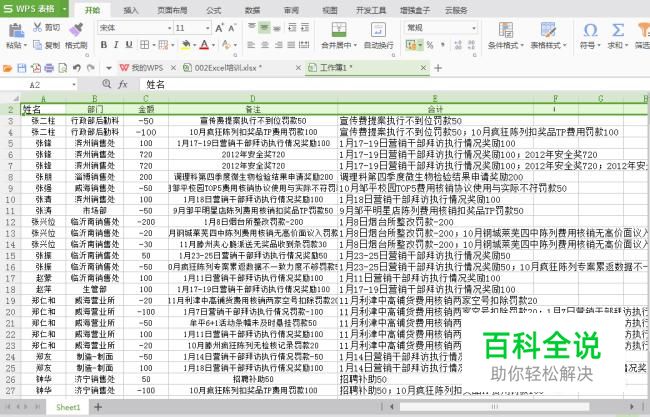Click the decrease decimal places icon
This screenshot has height=417, width=650.
(471, 45)
